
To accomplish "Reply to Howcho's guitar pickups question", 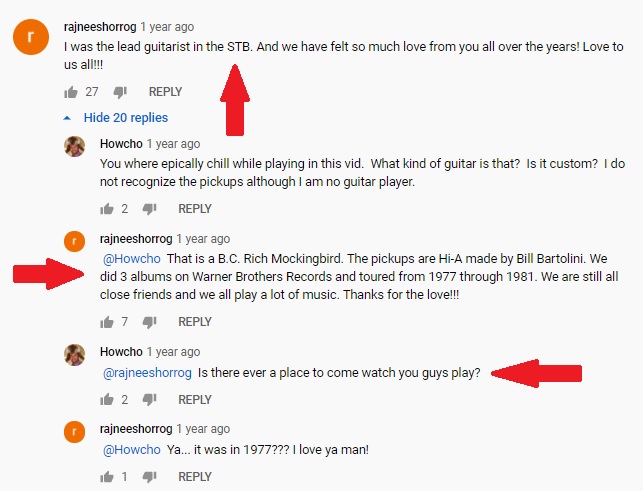I will coord(194,209).
